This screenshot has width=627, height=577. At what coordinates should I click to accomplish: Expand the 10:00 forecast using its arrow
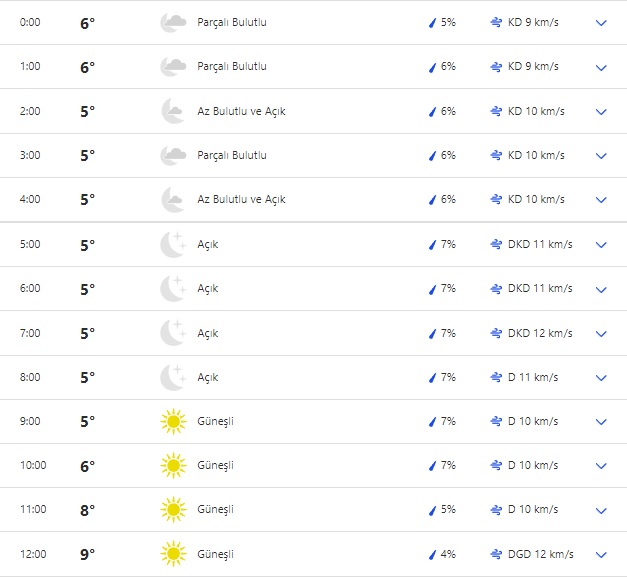[601, 466]
